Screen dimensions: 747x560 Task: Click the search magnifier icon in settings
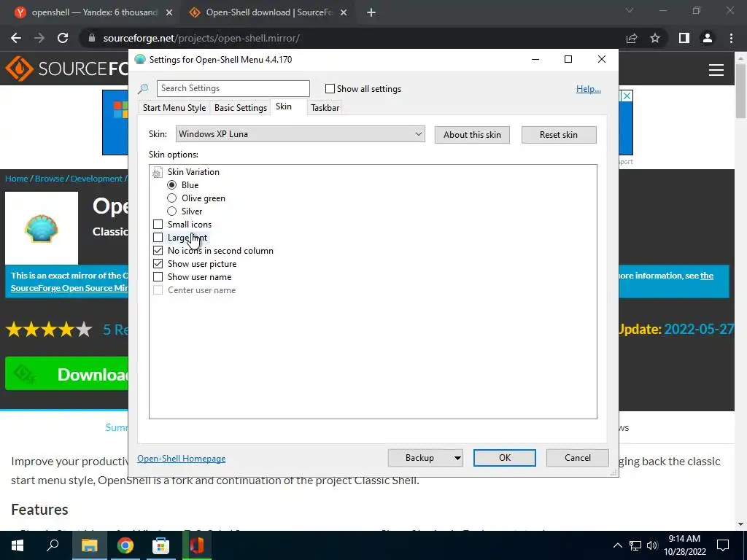point(143,88)
